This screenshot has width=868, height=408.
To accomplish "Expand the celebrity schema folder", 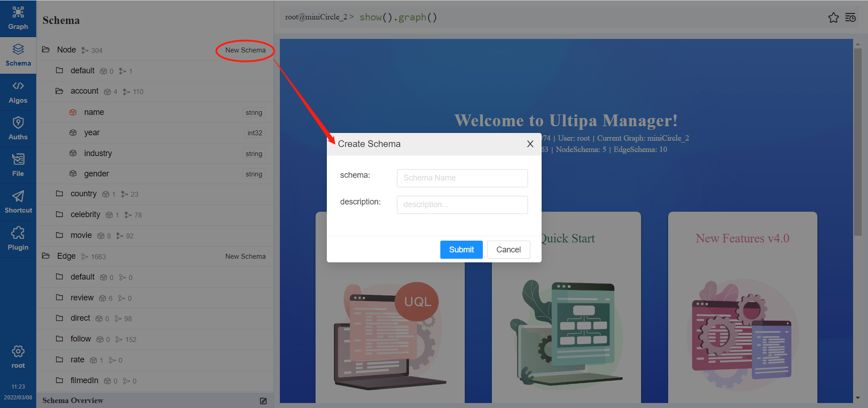I will coord(59,214).
